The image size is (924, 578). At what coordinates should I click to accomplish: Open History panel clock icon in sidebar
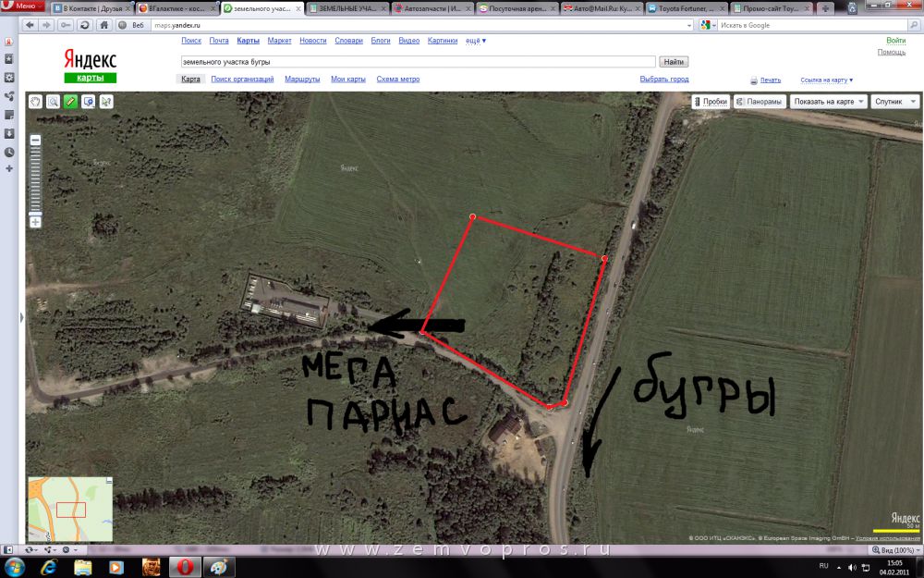[8, 152]
